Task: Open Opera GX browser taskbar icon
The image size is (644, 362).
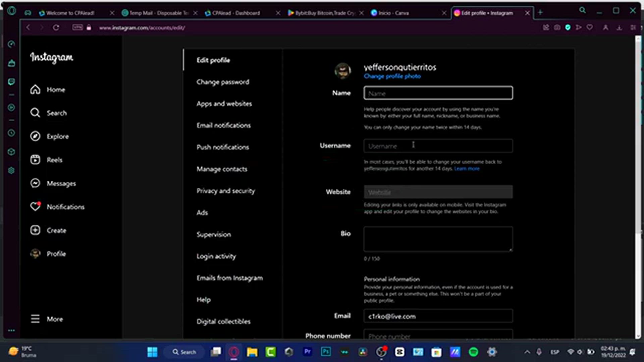Action: point(234,352)
